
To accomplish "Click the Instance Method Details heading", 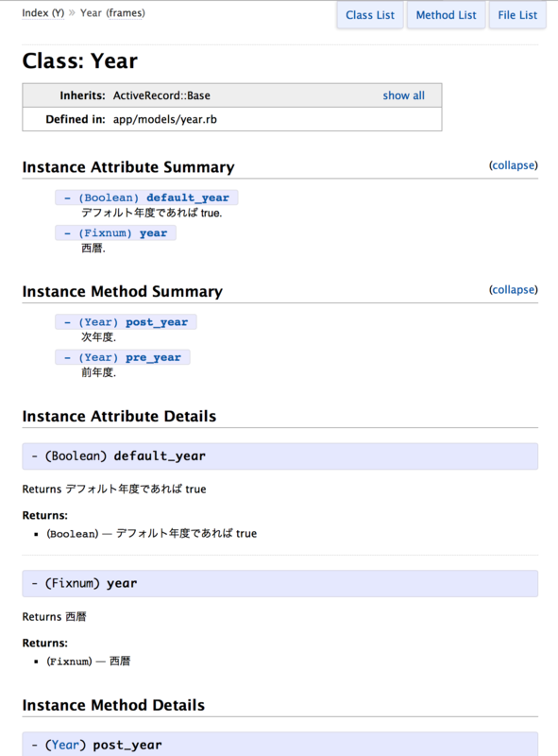I will click(x=113, y=705).
